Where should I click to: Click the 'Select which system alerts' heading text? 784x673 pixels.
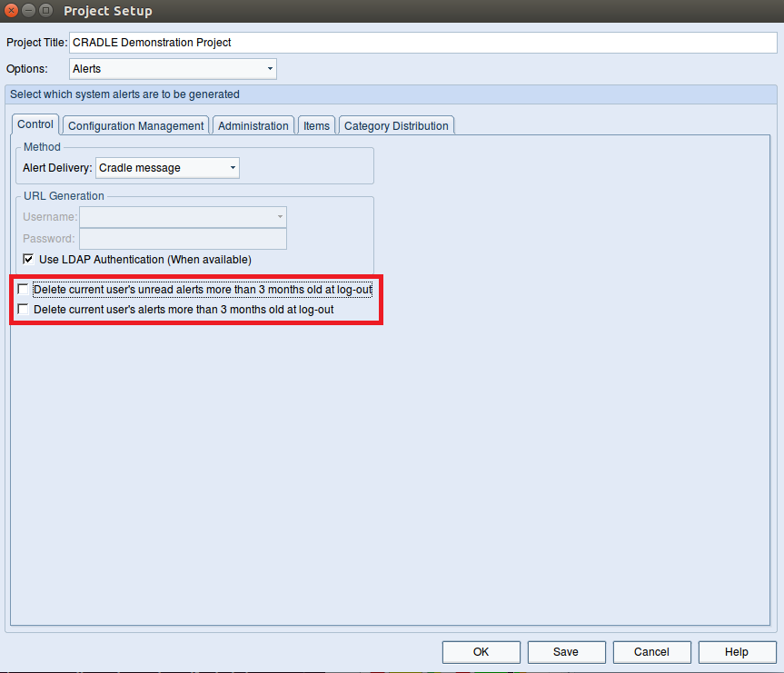point(124,94)
